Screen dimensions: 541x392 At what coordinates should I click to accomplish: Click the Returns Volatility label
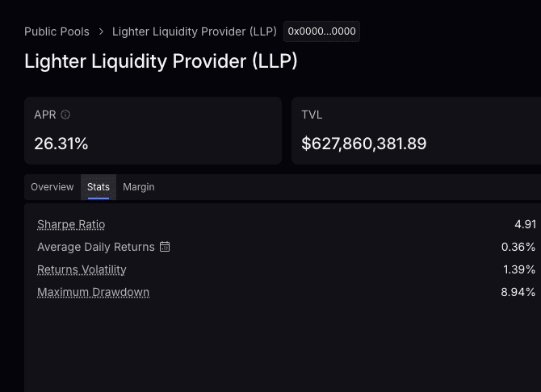tap(82, 269)
